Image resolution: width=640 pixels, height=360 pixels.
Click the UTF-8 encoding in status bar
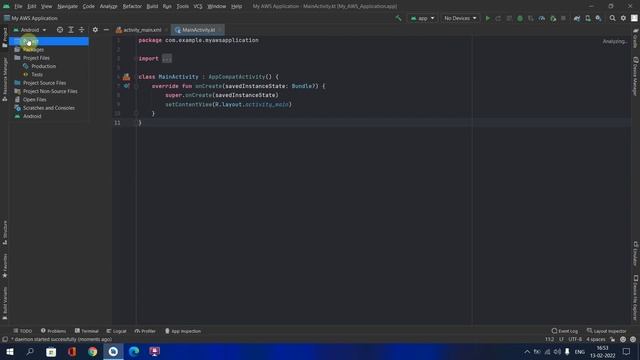(575, 339)
